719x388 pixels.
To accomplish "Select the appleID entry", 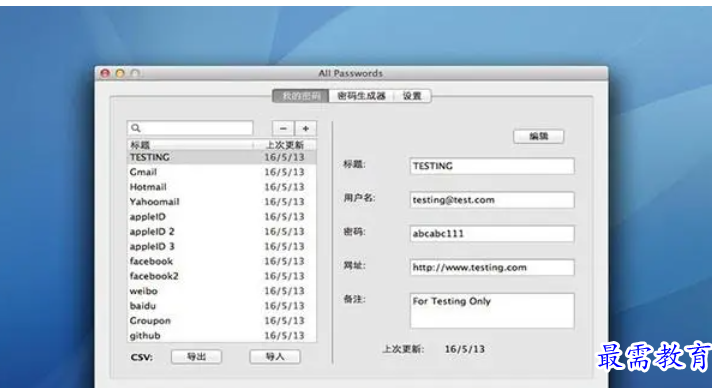I will tap(221, 216).
